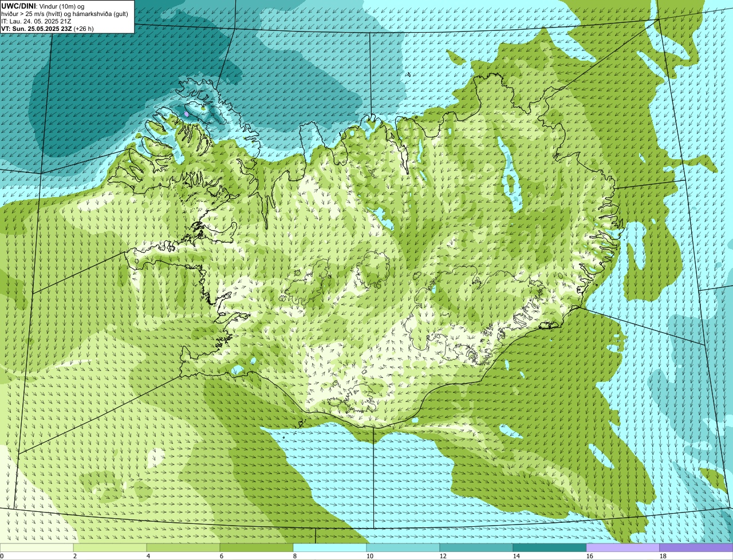
Task: Click the 4–6 m/s green legend swatch
Action: [x=183, y=547]
